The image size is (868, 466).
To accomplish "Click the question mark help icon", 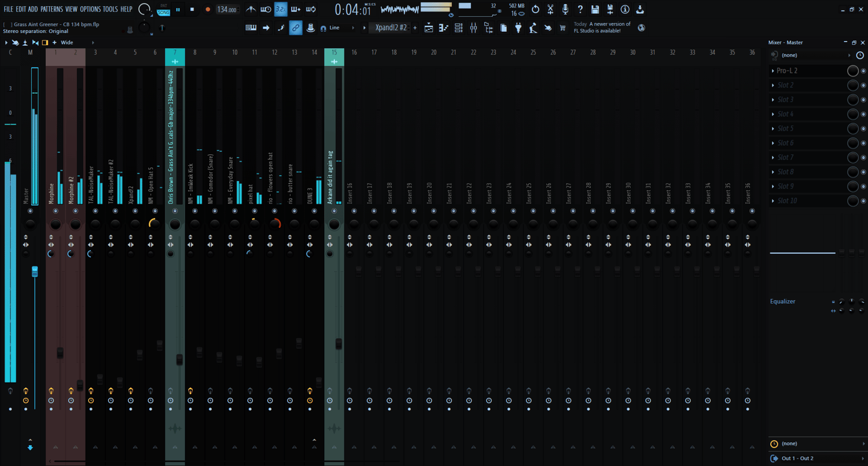I will pos(580,9).
